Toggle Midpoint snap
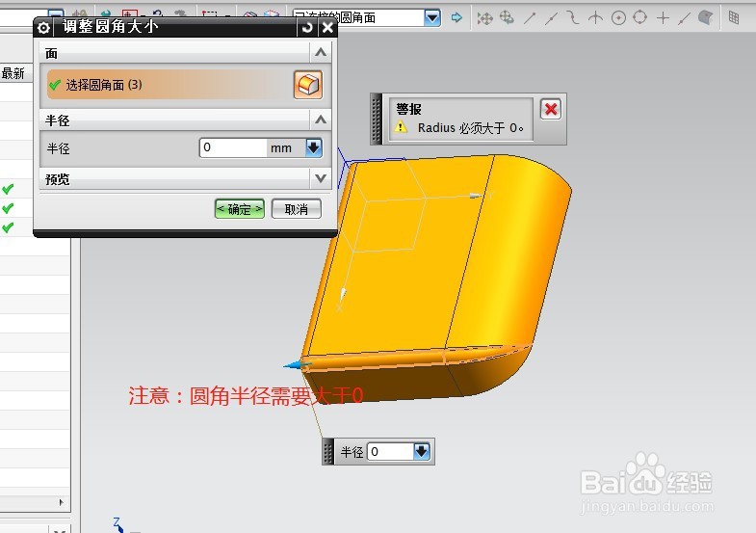 [551, 18]
